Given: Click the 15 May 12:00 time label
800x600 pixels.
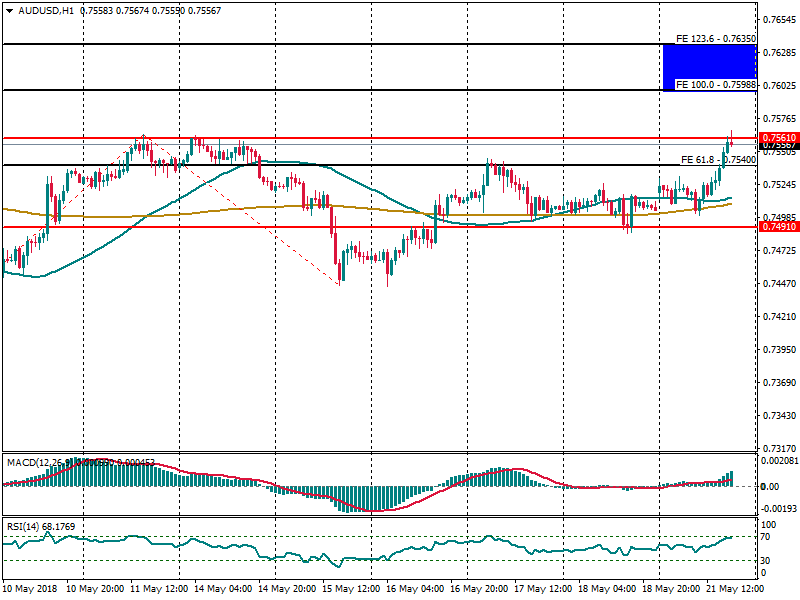Looking at the screenshot, I should (x=349, y=589).
